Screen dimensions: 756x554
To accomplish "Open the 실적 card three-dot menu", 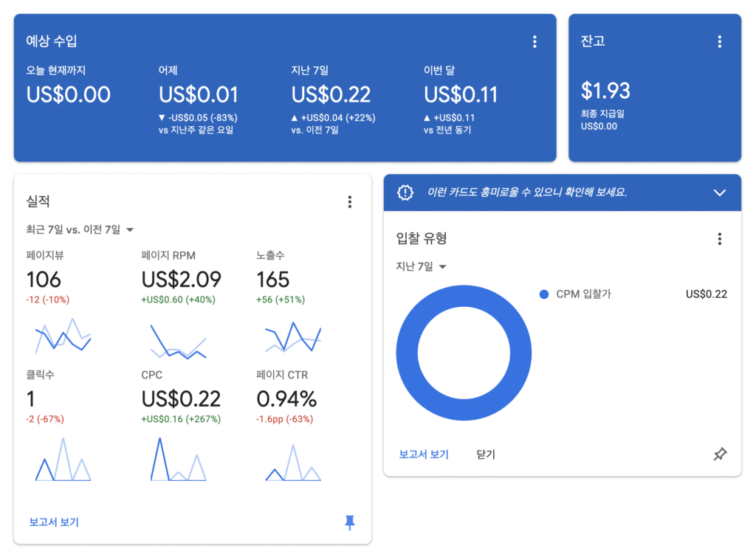I will point(350,202).
